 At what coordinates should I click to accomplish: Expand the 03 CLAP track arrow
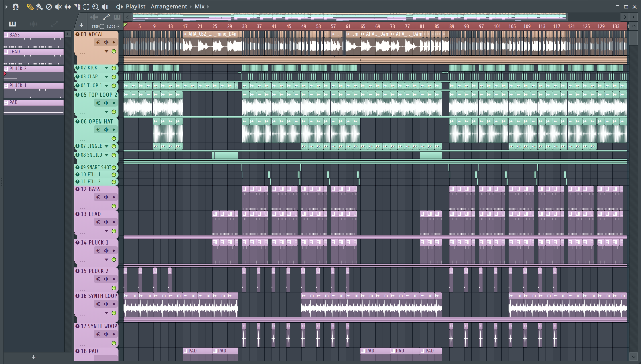(x=107, y=77)
